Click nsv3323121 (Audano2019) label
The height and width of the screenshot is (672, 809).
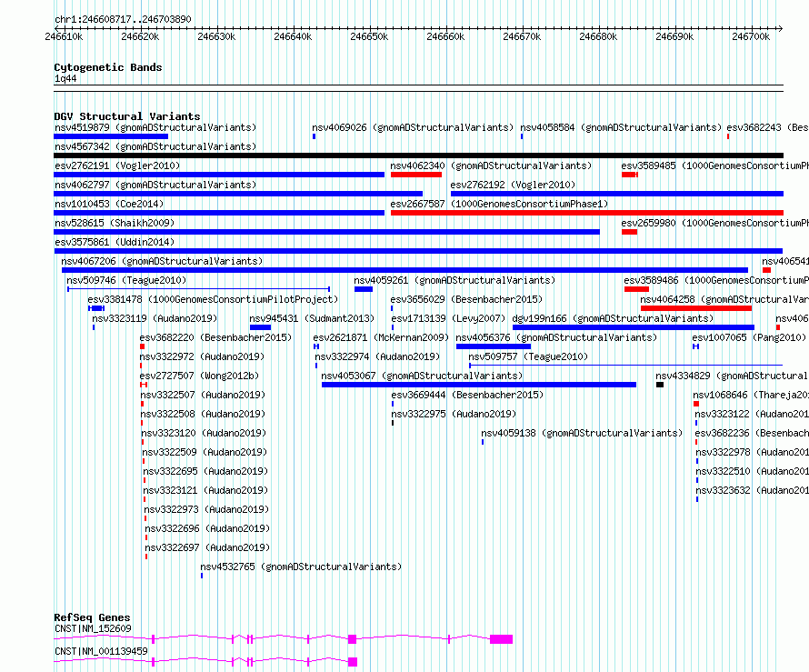point(206,490)
